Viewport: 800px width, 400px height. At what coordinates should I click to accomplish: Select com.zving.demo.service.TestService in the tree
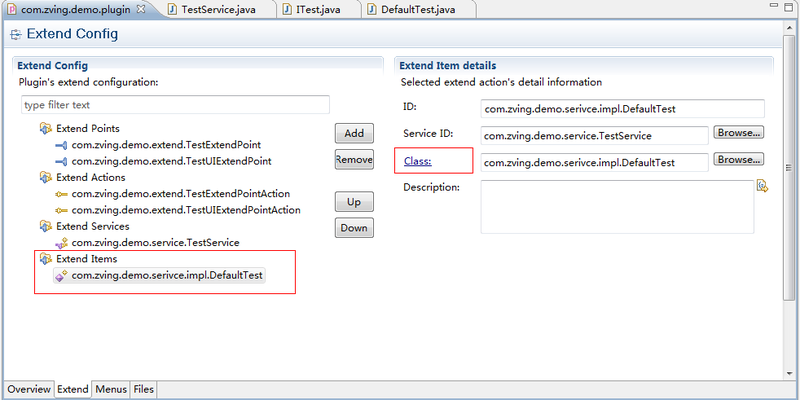155,242
